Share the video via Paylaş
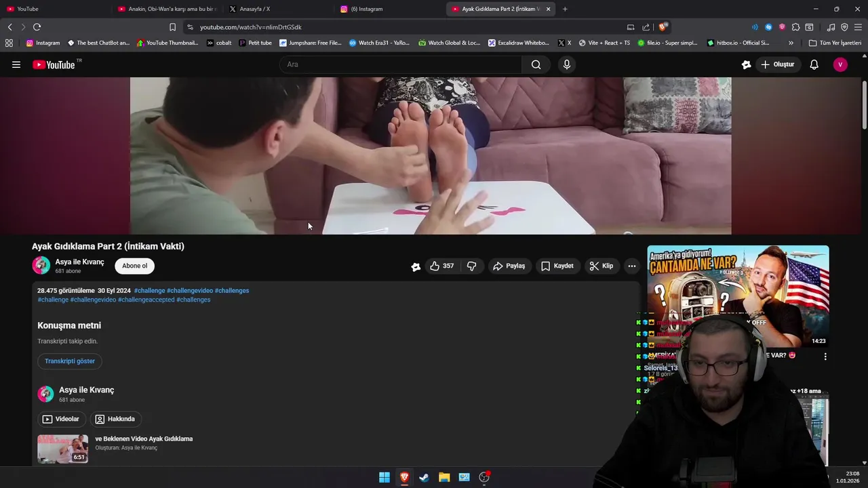 click(509, 266)
